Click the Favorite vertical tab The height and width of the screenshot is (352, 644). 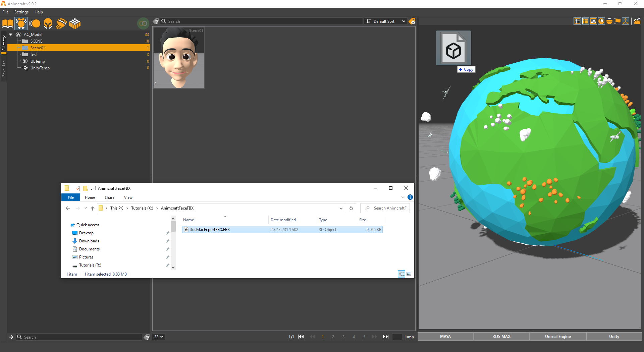(4, 68)
